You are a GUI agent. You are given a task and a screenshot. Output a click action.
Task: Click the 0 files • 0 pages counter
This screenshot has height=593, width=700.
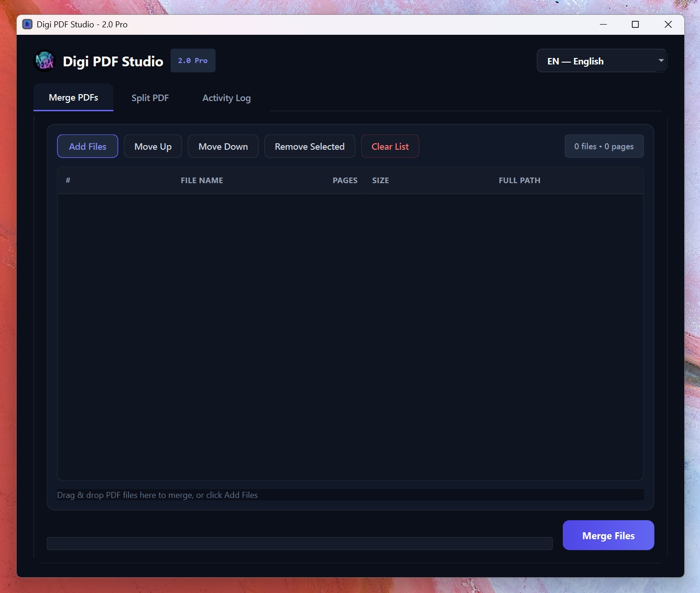click(x=604, y=147)
